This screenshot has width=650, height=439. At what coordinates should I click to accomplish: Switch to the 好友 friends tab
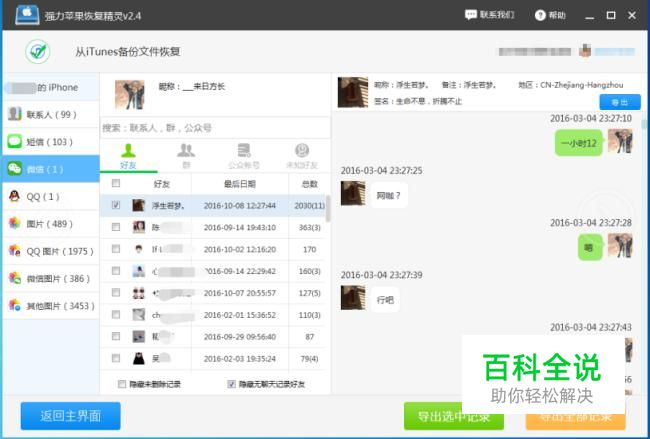pos(128,156)
